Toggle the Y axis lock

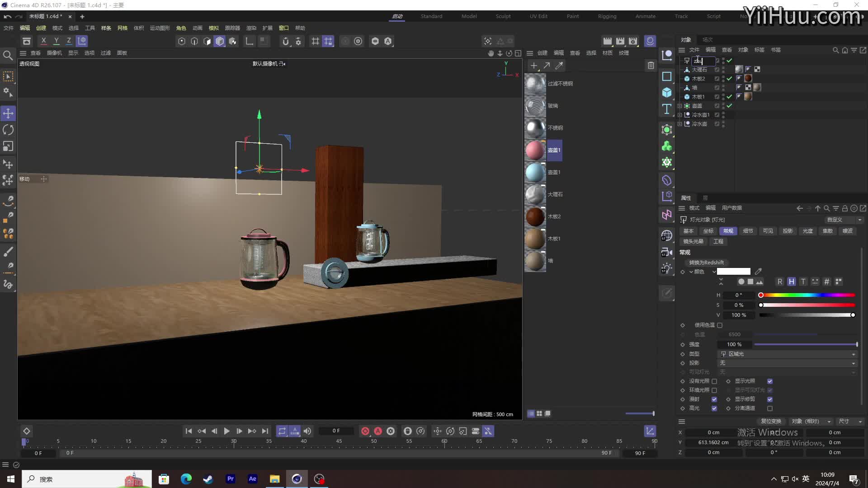56,41
